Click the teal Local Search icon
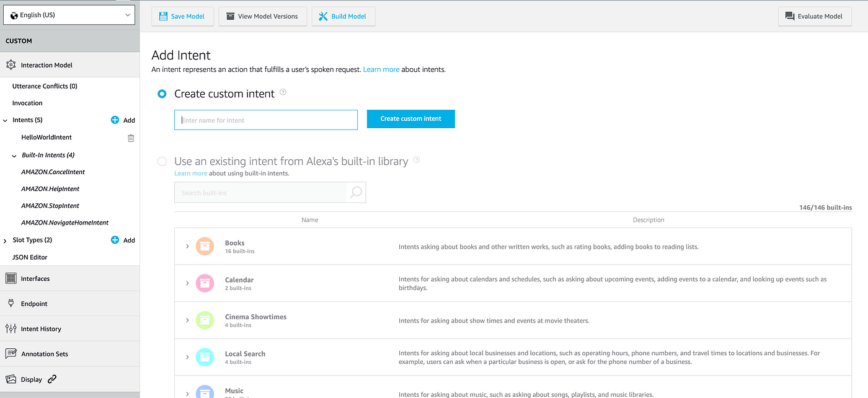This screenshot has width=868, height=398. click(x=205, y=357)
